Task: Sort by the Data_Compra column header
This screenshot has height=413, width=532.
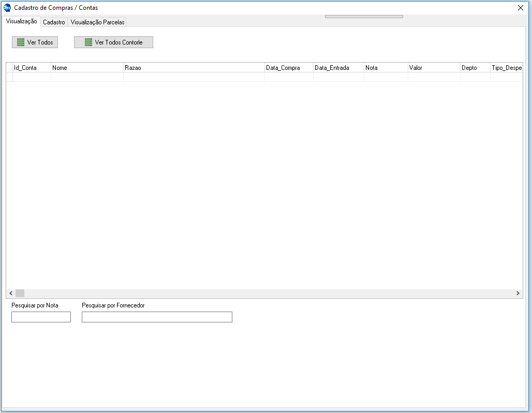Action: coord(289,68)
